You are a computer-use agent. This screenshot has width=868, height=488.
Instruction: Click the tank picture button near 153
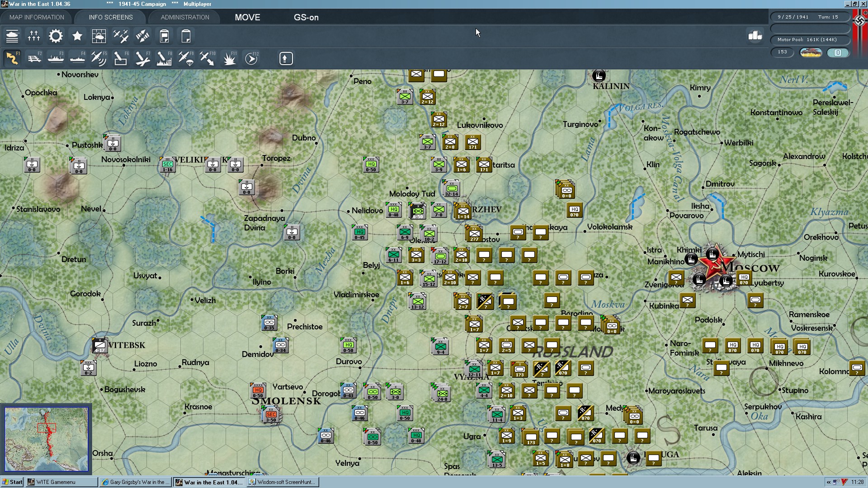point(811,52)
